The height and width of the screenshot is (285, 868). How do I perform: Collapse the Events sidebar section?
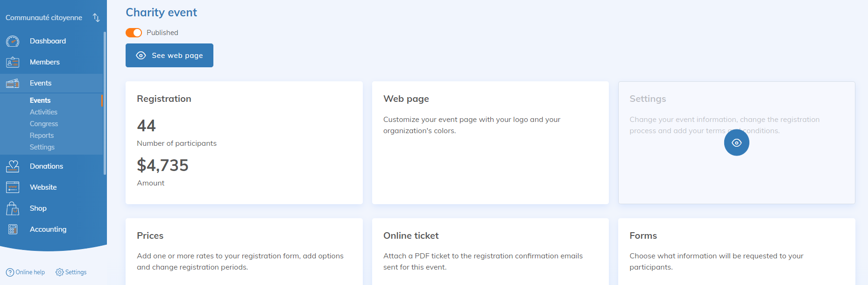click(x=41, y=83)
